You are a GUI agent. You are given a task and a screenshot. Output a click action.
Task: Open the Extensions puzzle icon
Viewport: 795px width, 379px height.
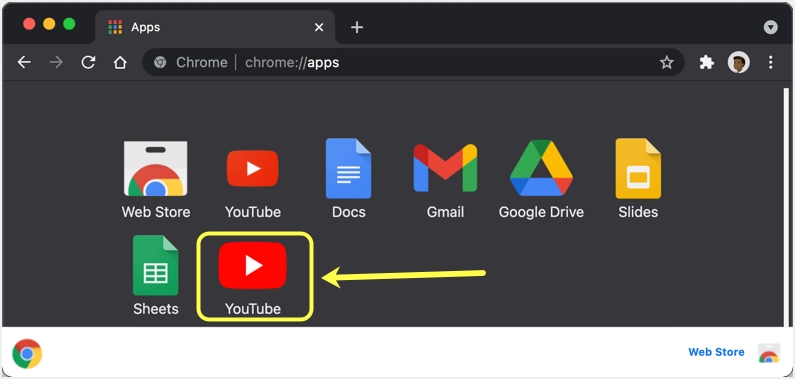pos(706,62)
